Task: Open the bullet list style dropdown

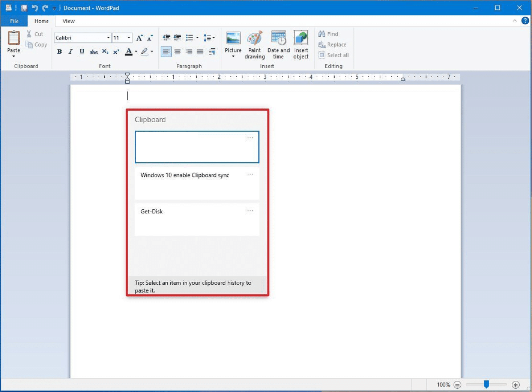Action: tap(197, 38)
